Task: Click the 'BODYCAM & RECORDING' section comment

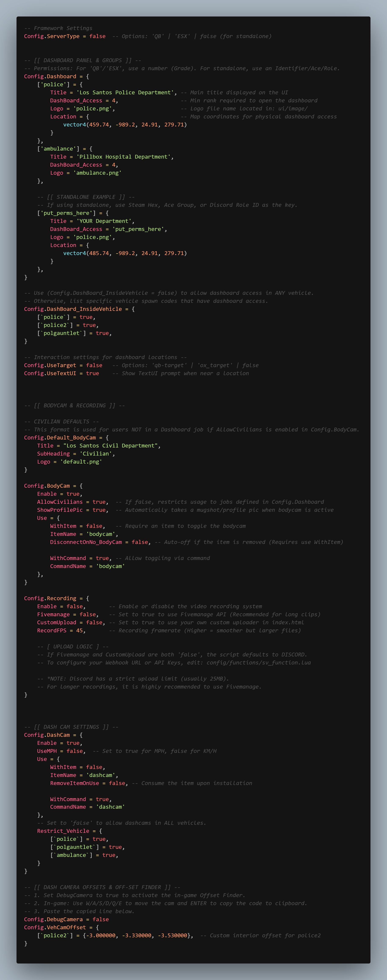Action: (x=74, y=405)
